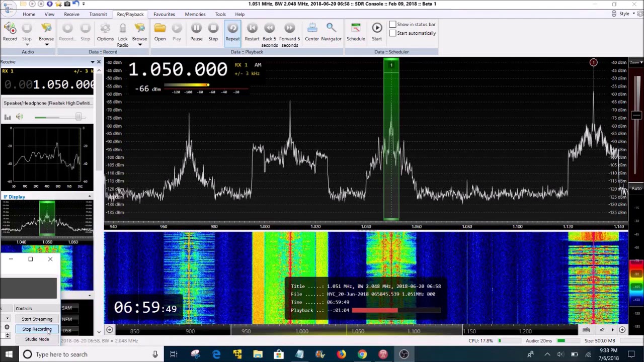
Task: Open the Windows Start menu
Action: click(x=9, y=354)
